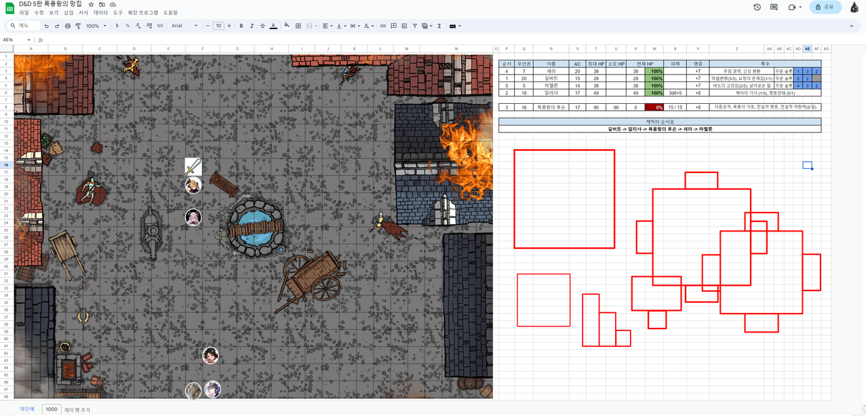Viewport: 868px width, 416px height.
Task: Select the 100% HP cell for 세라
Action: 654,71
